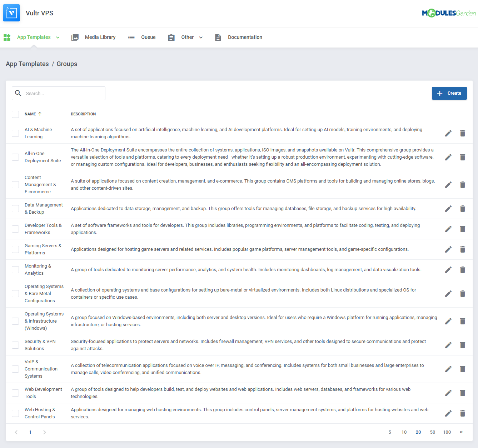The image size is (478, 448).
Task: Delete the Gaming Servers & Platforms group
Action: click(x=462, y=249)
